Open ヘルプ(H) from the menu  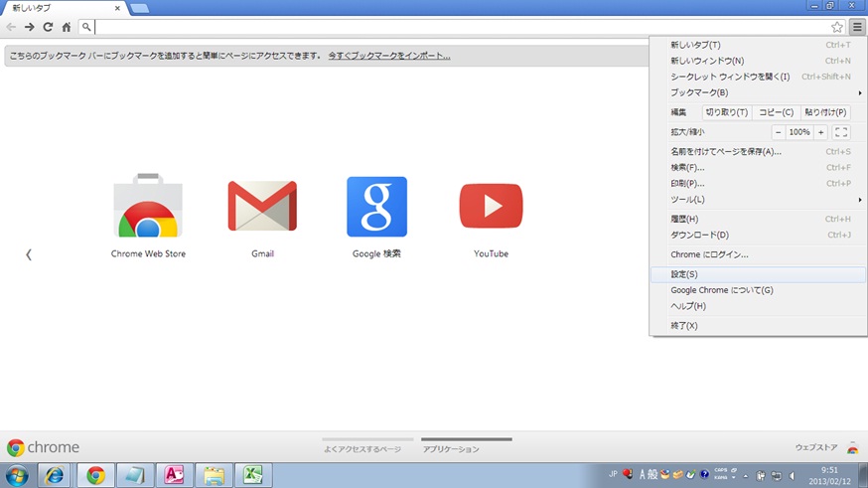(x=759, y=306)
